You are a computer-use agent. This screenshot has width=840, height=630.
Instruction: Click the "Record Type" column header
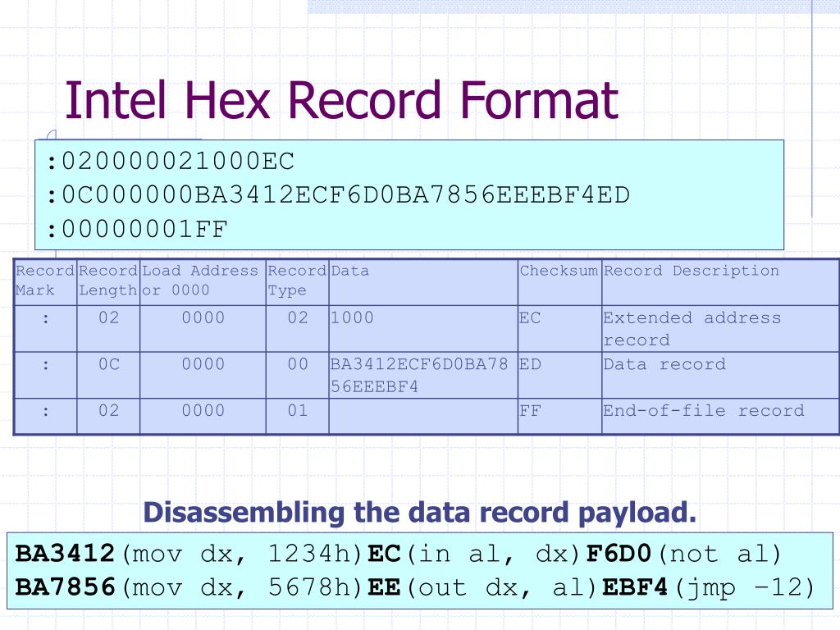tap(297, 281)
